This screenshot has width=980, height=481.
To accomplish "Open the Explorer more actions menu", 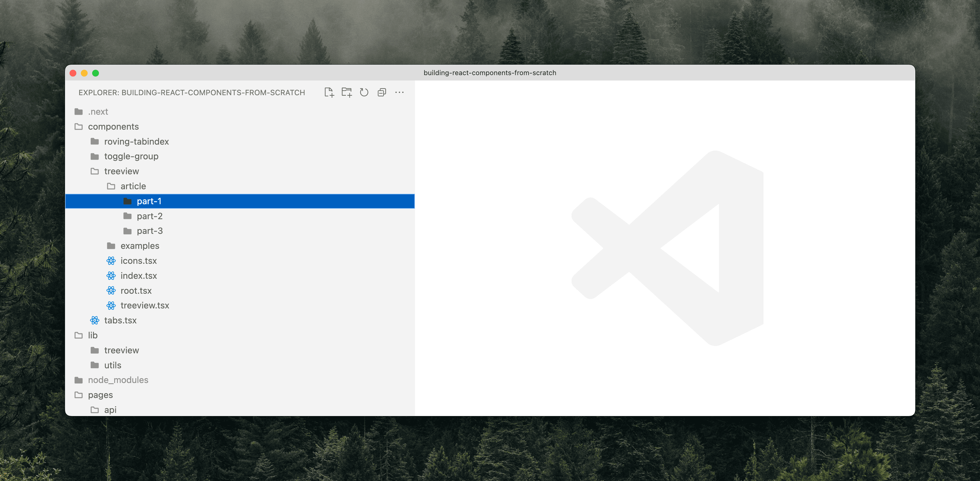I will (399, 92).
